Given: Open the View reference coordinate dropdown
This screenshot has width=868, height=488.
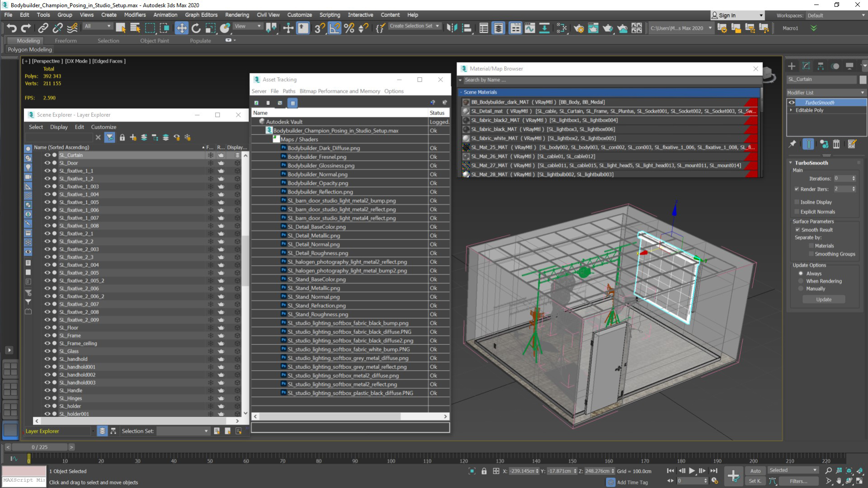Looking at the screenshot, I should [x=248, y=26].
